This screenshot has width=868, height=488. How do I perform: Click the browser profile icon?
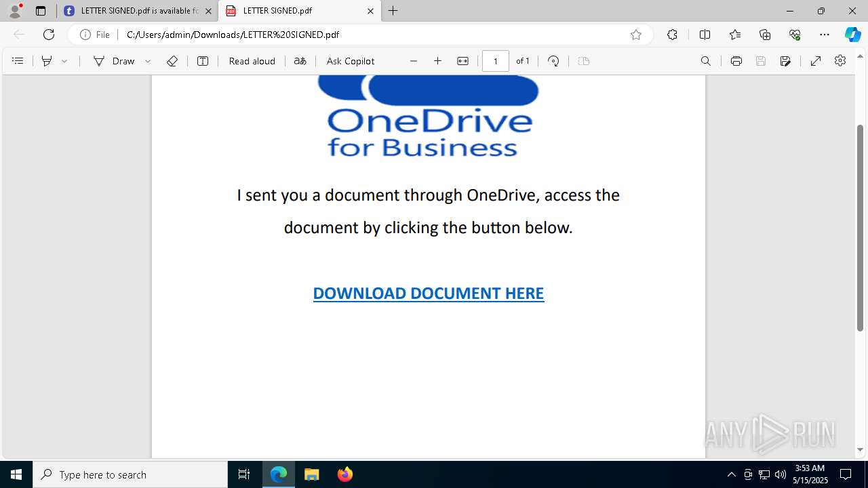15,11
